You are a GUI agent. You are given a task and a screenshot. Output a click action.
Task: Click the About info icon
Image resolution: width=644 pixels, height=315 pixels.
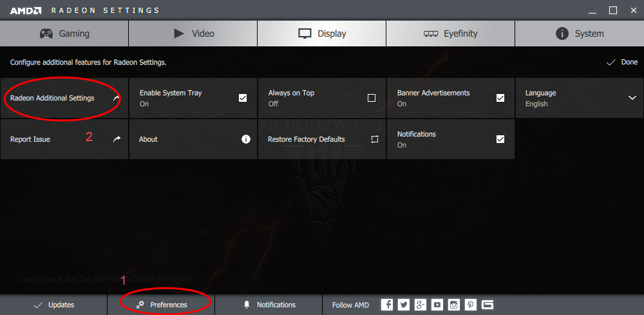pyautogui.click(x=246, y=139)
